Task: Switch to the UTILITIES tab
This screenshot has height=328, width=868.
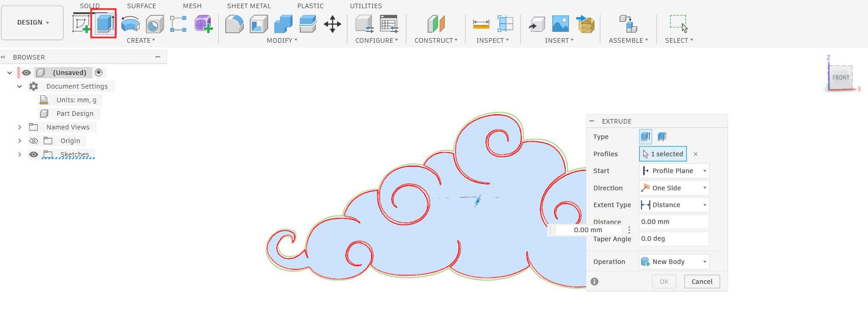Action: 366,6
